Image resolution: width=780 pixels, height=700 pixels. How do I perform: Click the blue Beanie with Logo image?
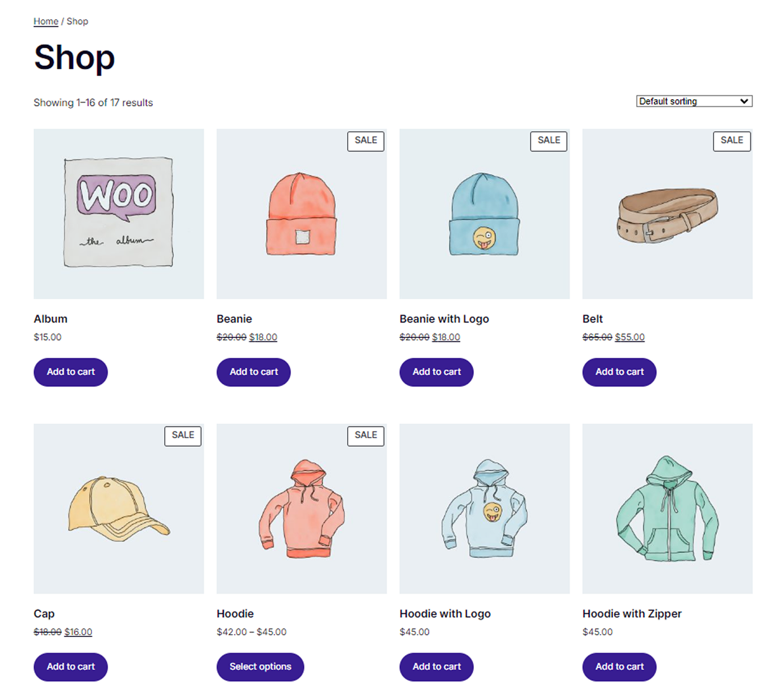[x=484, y=213]
